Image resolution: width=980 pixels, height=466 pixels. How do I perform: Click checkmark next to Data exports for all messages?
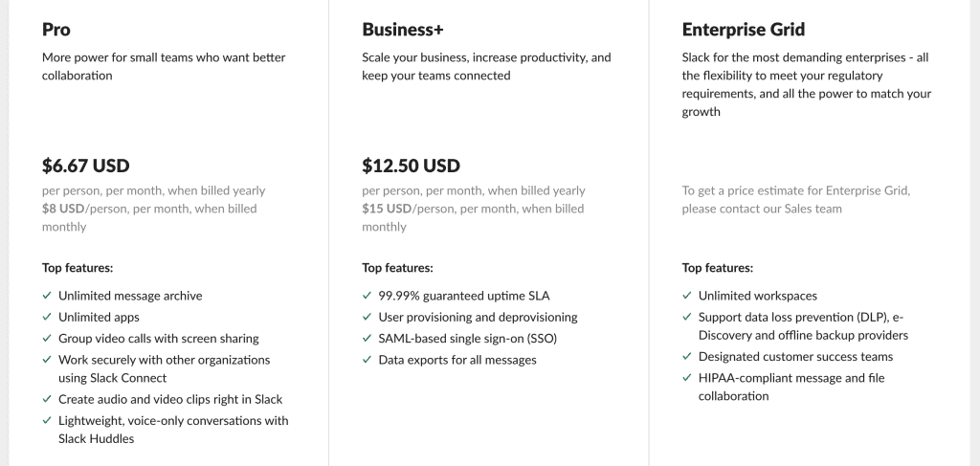coord(367,359)
